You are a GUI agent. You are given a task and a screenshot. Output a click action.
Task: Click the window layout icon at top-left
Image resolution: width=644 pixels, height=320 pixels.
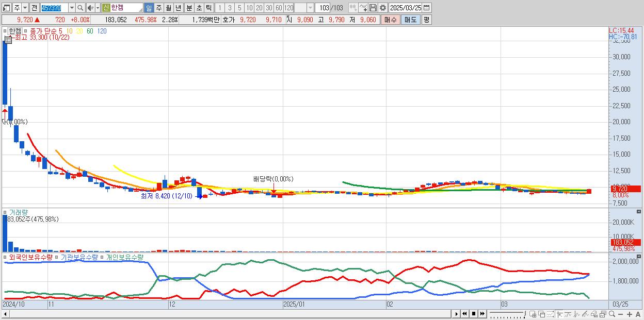[x=6, y=8]
